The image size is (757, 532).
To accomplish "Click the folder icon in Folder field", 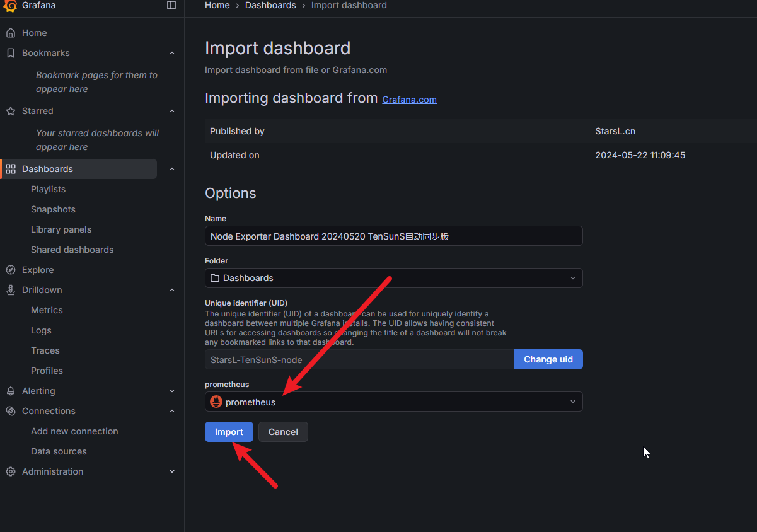I will coord(215,278).
